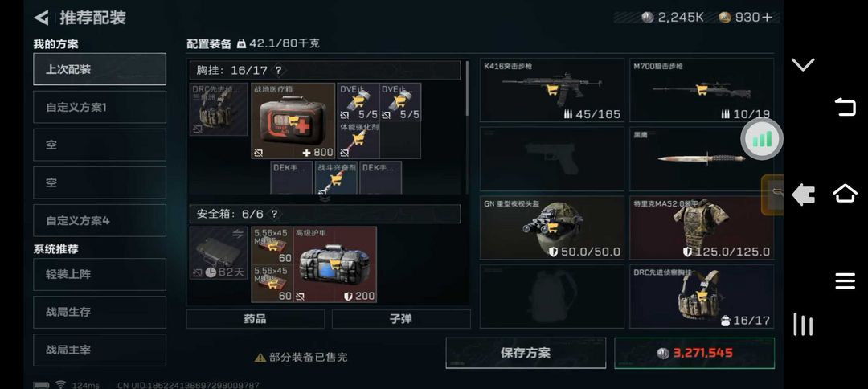This screenshot has height=389, width=868.
Task: Collapse the panel with the top-right chevron
Action: 803,65
